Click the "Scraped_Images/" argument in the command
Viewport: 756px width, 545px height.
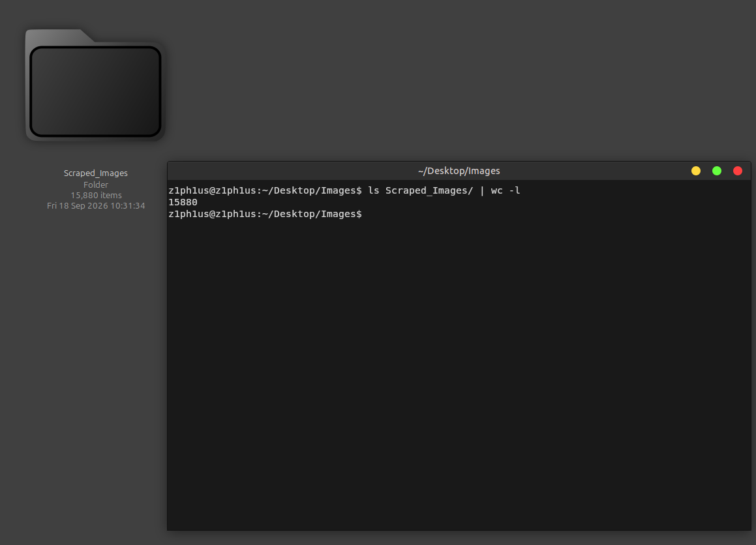(x=429, y=191)
